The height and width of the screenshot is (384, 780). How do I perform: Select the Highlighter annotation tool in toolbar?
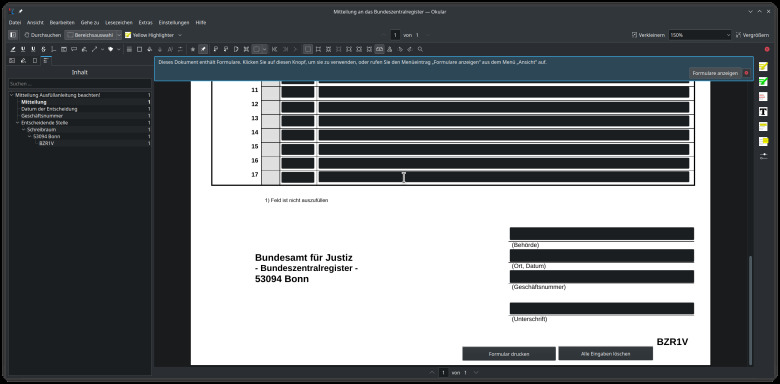(13, 49)
